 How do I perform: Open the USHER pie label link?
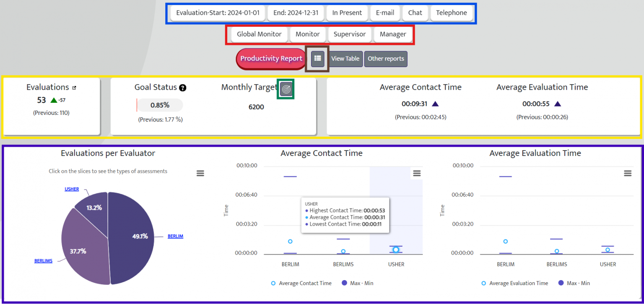(x=72, y=189)
